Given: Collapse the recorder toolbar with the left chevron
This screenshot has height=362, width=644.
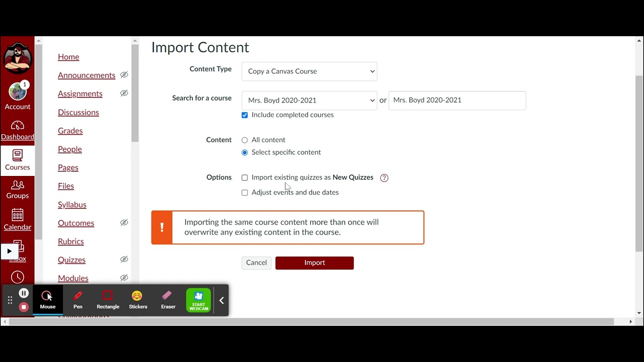Looking at the screenshot, I should point(221,300).
